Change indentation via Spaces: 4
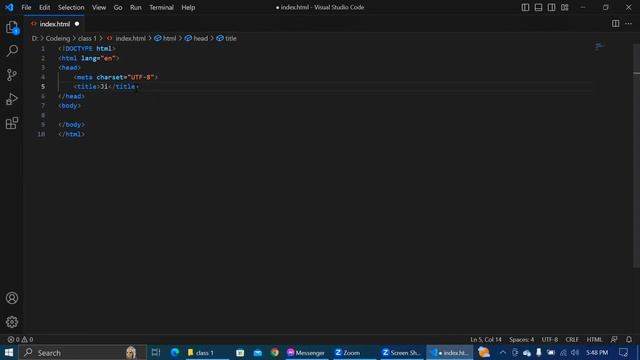Screen dimensions: 640x360 pyautogui.click(x=521, y=340)
